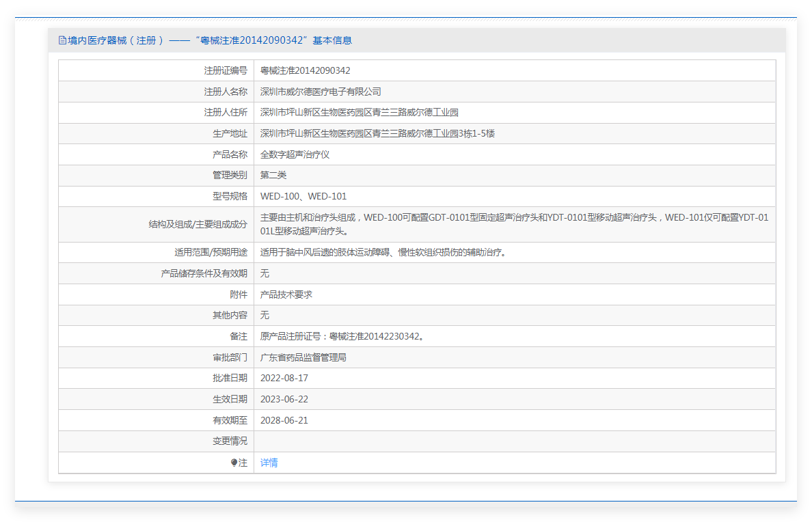Click the 注册人名称 label
This screenshot has width=812, height=522.
(226, 92)
